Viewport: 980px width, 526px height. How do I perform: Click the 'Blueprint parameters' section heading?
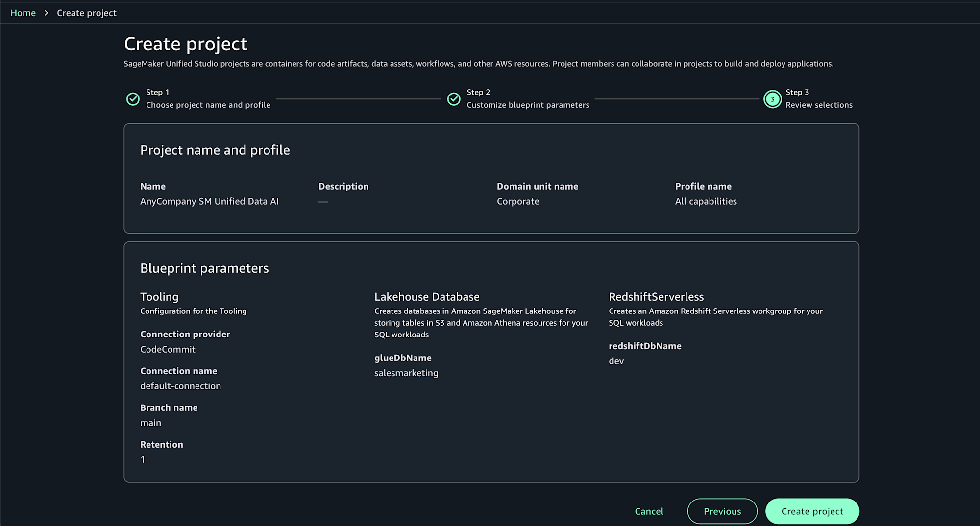coord(204,268)
